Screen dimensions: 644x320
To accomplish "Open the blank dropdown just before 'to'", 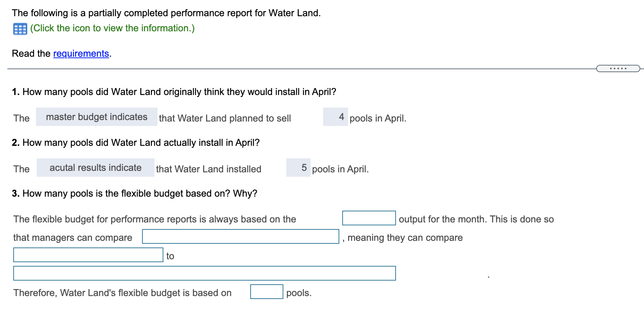I will coord(88,255).
